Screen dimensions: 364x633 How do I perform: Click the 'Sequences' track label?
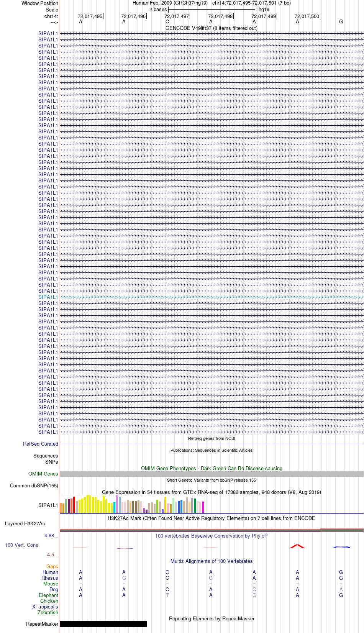[46, 456]
